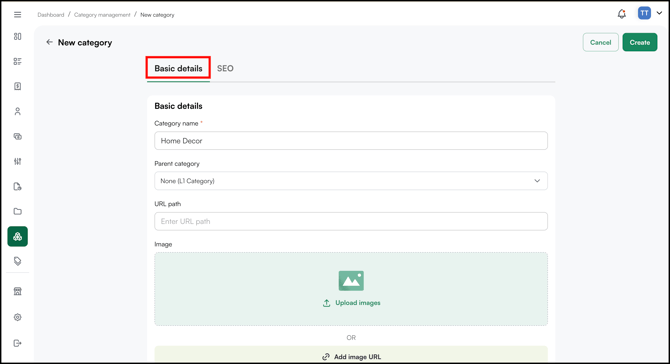Image resolution: width=670 pixels, height=364 pixels.
Task: Open the tag sidebar icon
Action: click(x=18, y=261)
